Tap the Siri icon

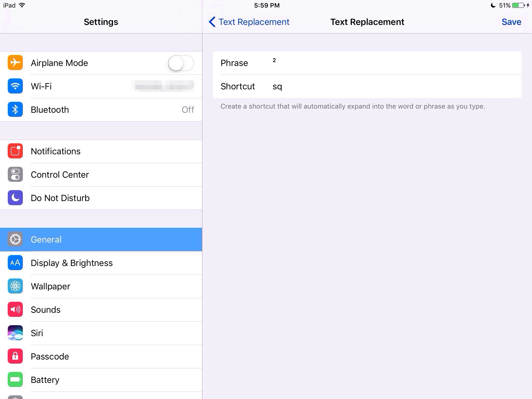coord(15,333)
